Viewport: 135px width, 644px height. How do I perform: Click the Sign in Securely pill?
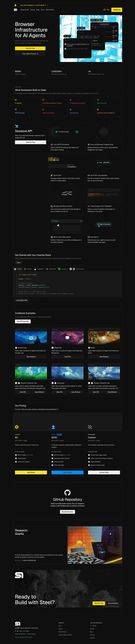click(104, 224)
